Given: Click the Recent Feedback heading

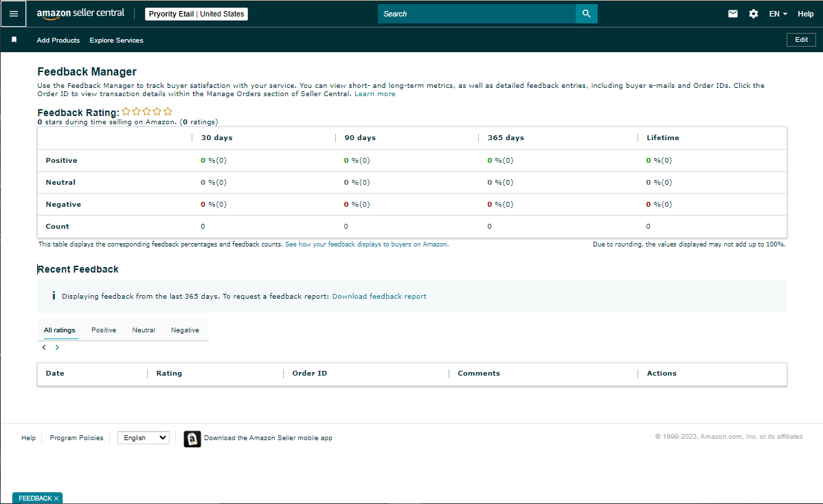Looking at the screenshot, I should [78, 270].
